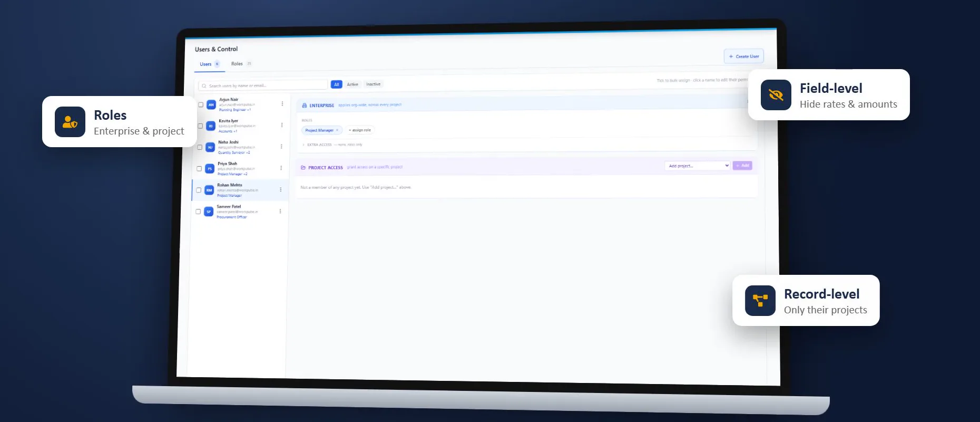Select the name Arjun Nair
Viewport: 980px width, 422px height.
229,99
